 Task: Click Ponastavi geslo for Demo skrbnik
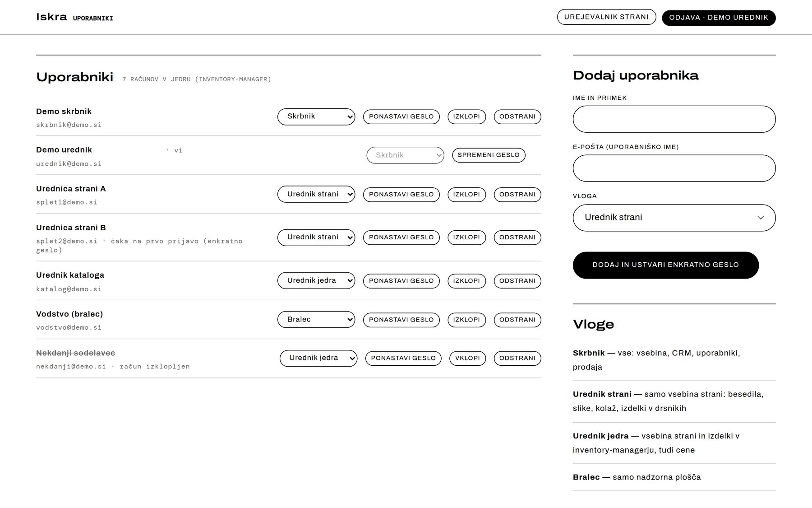click(x=401, y=117)
